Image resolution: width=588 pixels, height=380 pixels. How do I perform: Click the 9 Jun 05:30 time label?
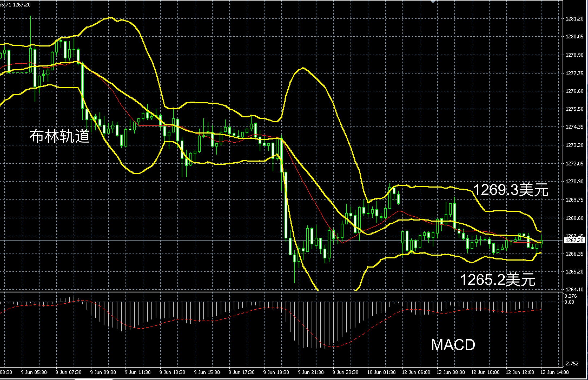pyautogui.click(x=34, y=372)
